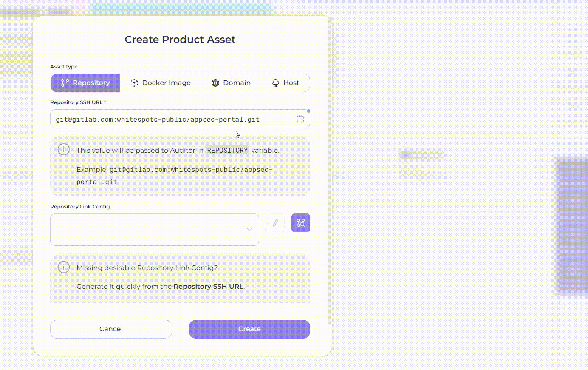
Task: Select the Repository asset type
Action: (x=85, y=83)
